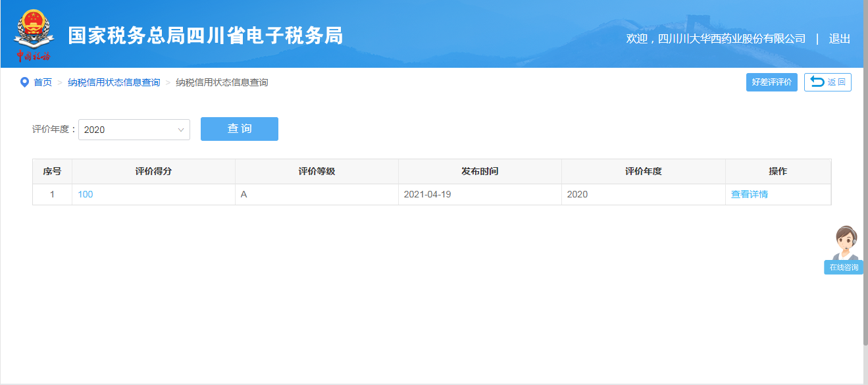The height and width of the screenshot is (385, 868).
Task: Click the 发布时间 column header
Action: 480,171
